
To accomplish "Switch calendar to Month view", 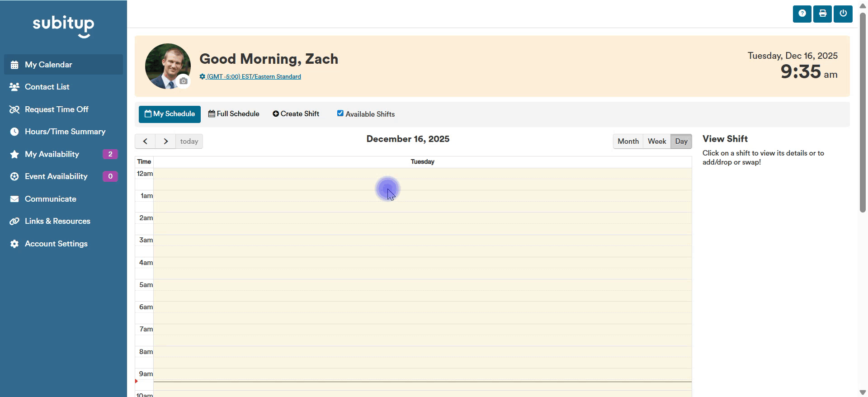I will tap(627, 141).
